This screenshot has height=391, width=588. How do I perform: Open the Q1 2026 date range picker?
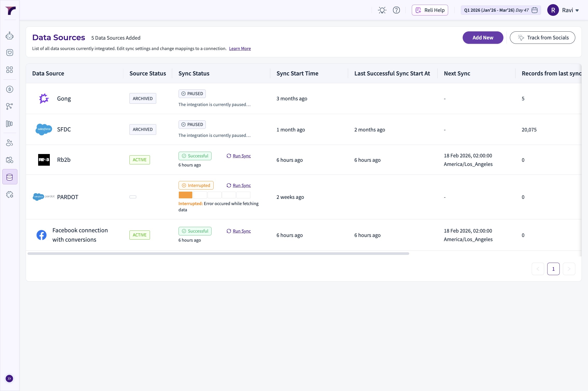[x=501, y=10]
